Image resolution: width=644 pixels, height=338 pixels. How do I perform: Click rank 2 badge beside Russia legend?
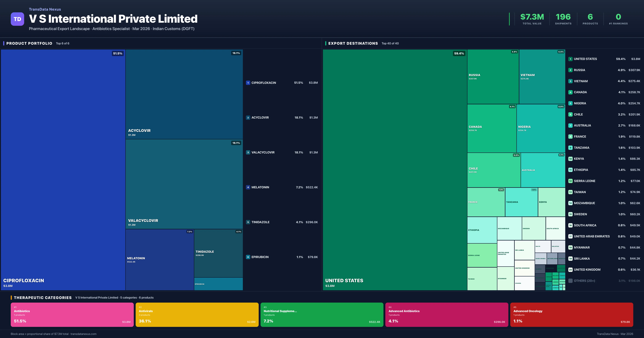(x=570, y=70)
